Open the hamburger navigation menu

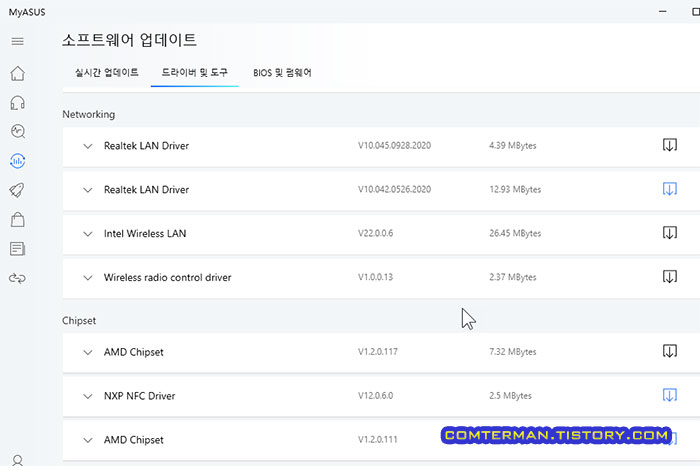click(17, 42)
